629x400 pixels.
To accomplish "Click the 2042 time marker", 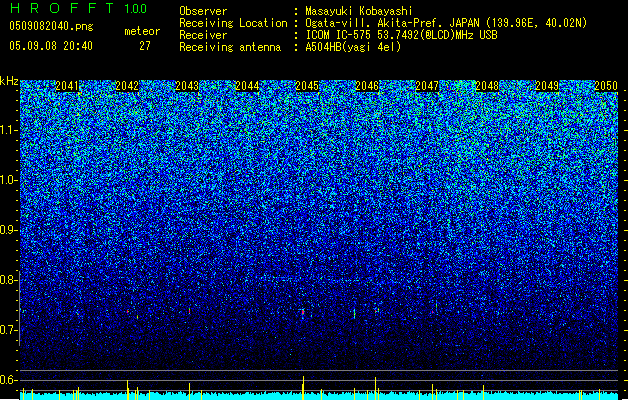I will (127, 86).
